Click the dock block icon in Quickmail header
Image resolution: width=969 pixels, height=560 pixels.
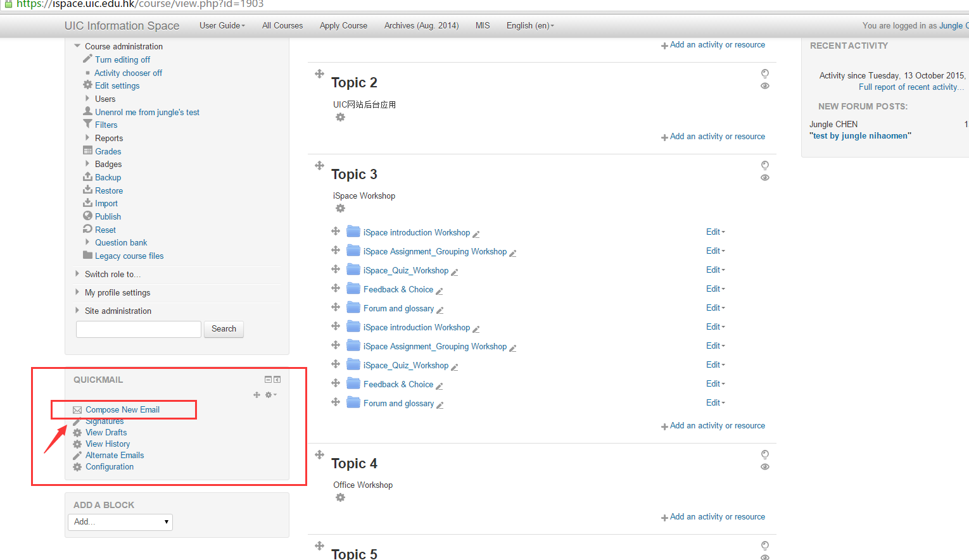[x=277, y=380]
